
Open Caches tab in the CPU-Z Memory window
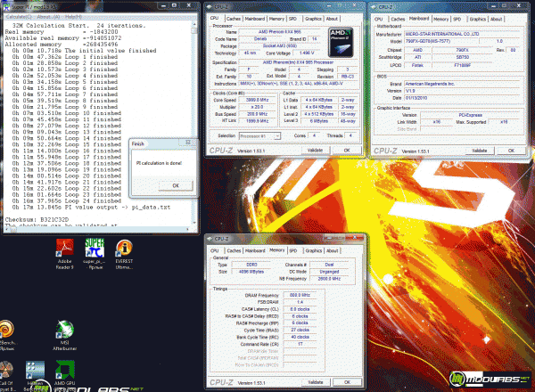pyautogui.click(x=234, y=250)
